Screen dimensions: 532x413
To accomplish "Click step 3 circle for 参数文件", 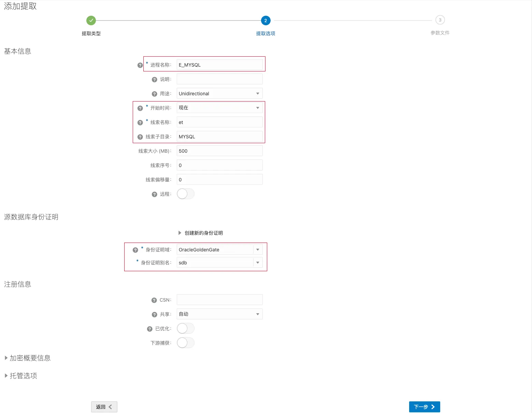I will 440,20.
